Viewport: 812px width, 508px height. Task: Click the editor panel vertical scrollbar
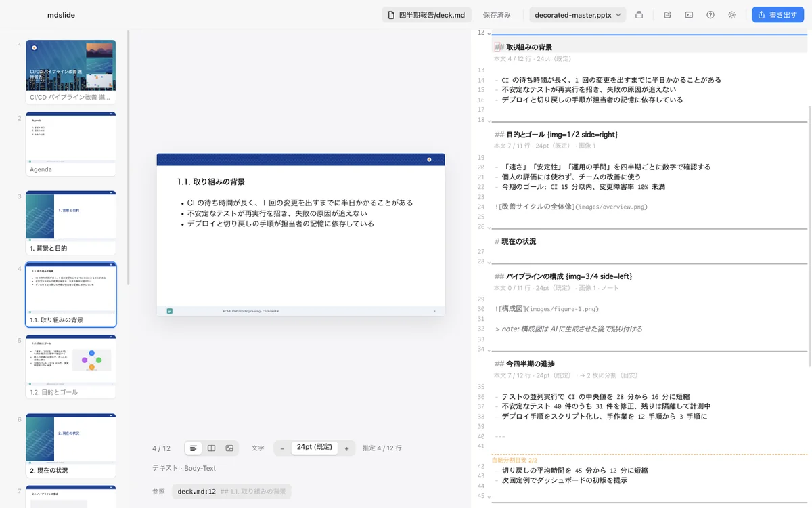tap(809, 236)
